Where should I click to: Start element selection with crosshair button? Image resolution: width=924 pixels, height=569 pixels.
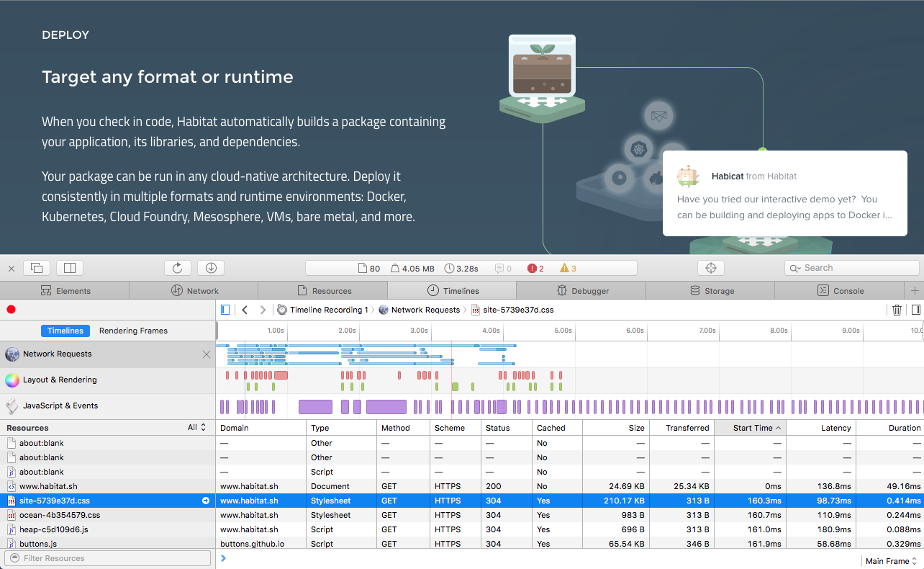(711, 268)
